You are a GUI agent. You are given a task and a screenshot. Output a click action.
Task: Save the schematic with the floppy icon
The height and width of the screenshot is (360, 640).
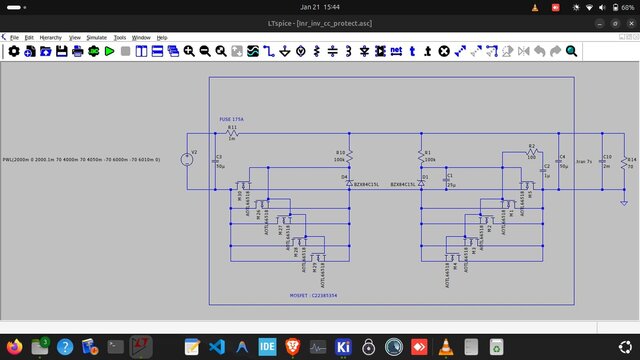point(62,51)
